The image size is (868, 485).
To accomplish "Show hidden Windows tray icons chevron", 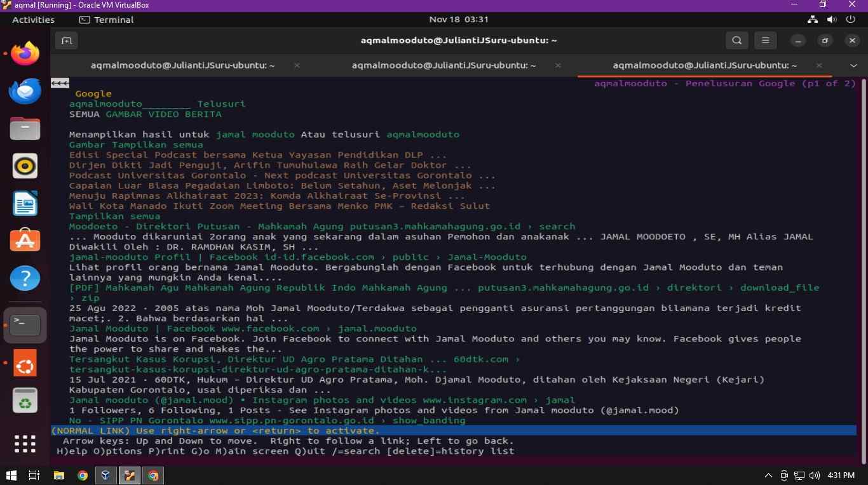I will click(768, 475).
